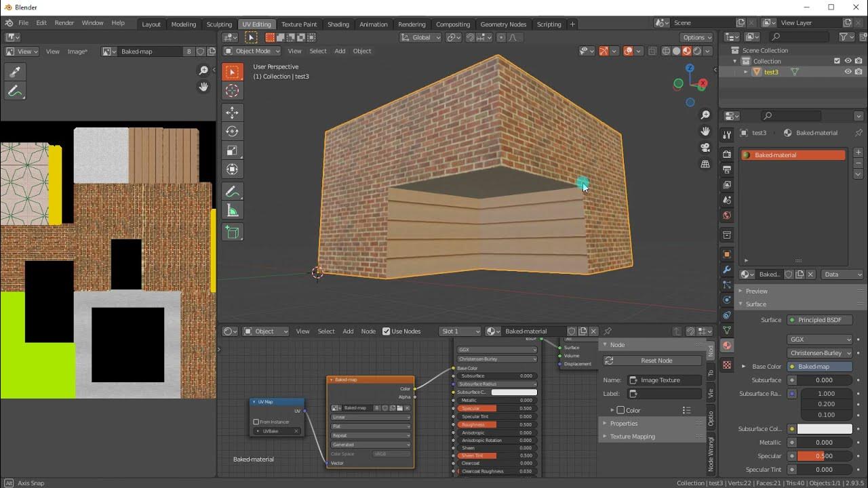Click the Specular slider in properties panel
The width and height of the screenshot is (868, 488).
pyautogui.click(x=825, y=456)
